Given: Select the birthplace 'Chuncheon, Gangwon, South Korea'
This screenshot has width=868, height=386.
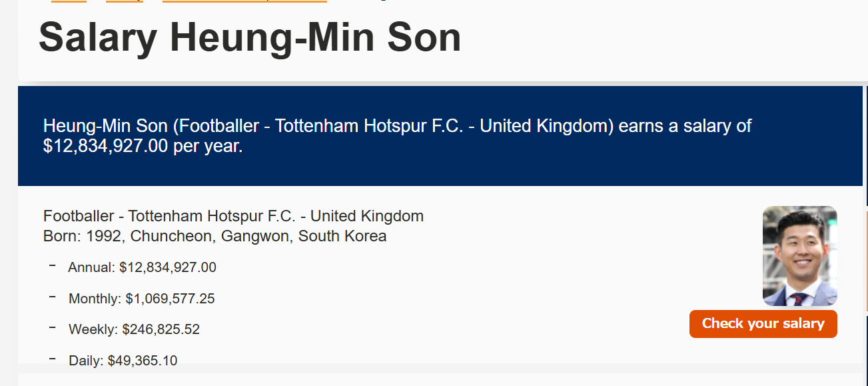Looking at the screenshot, I should pyautogui.click(x=258, y=236).
